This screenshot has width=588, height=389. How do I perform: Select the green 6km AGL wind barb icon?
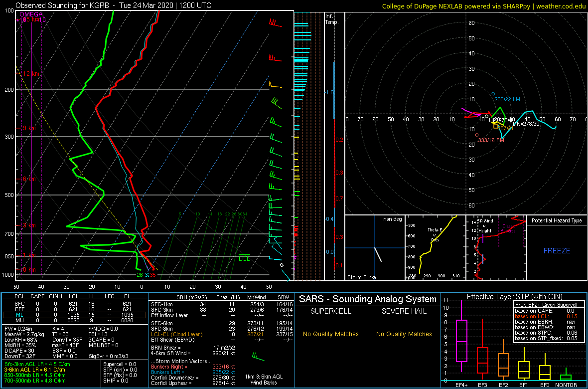(258, 355)
